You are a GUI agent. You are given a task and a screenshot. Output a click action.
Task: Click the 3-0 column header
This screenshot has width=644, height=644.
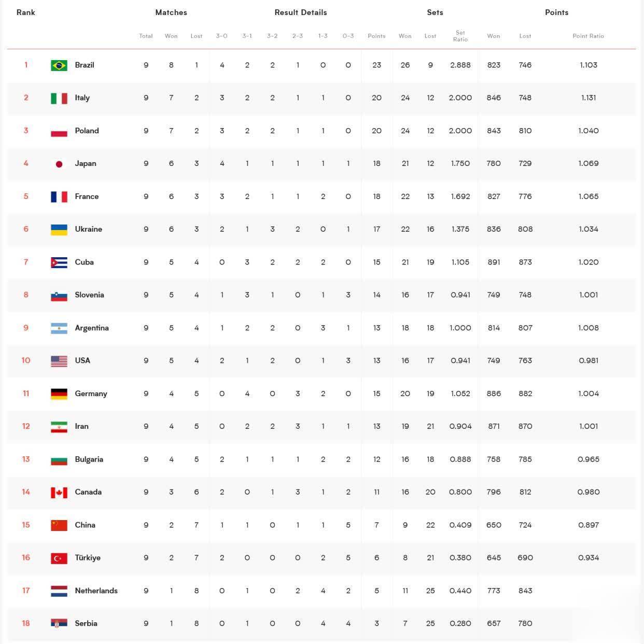[x=221, y=36]
